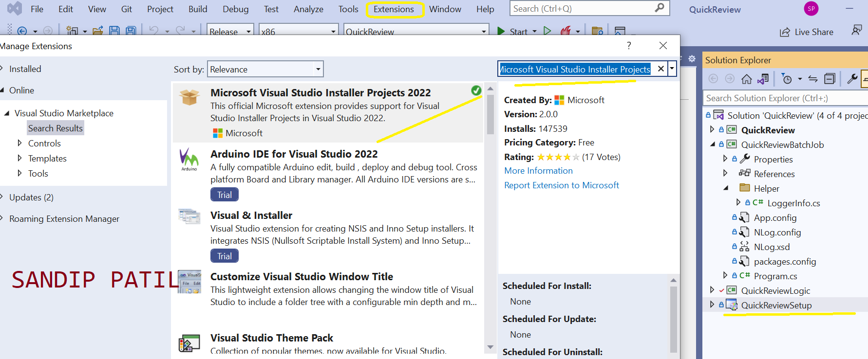
Task: Click Collapse All icon in Solution Explorer
Action: click(830, 79)
